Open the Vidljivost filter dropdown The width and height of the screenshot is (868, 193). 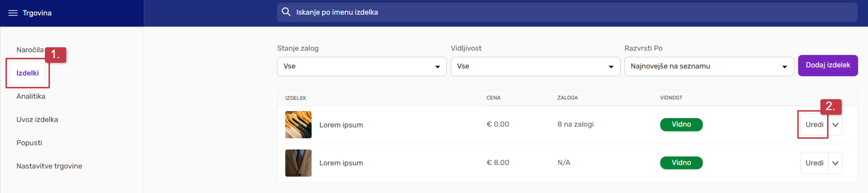coord(535,66)
